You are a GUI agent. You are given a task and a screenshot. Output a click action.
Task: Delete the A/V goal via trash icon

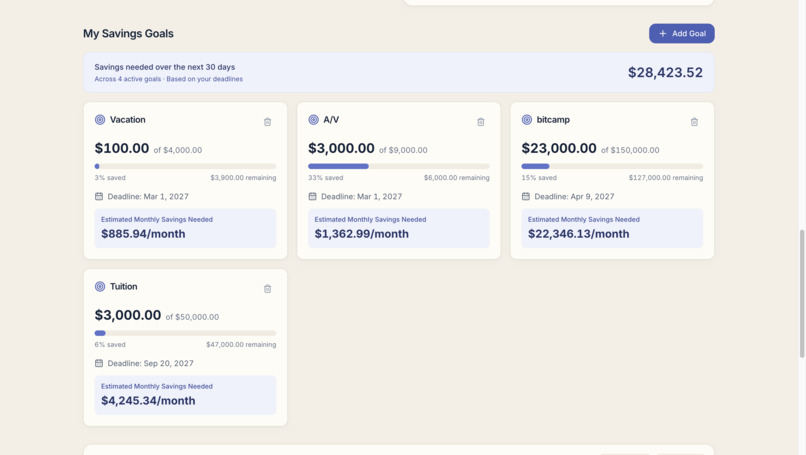coord(481,122)
